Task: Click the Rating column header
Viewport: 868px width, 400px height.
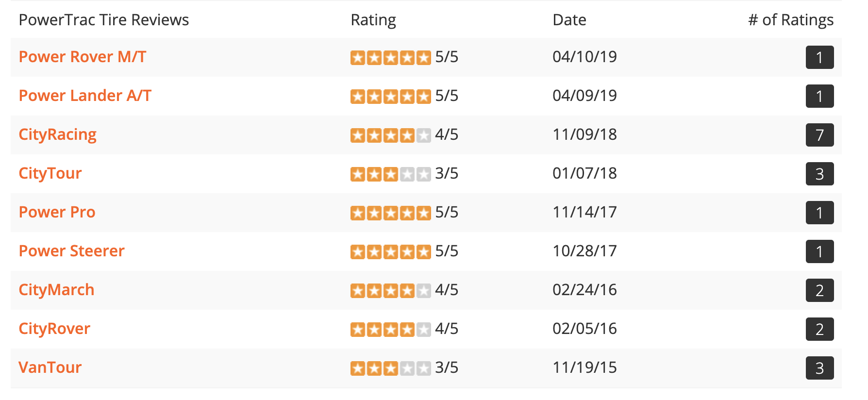Action: tap(373, 20)
